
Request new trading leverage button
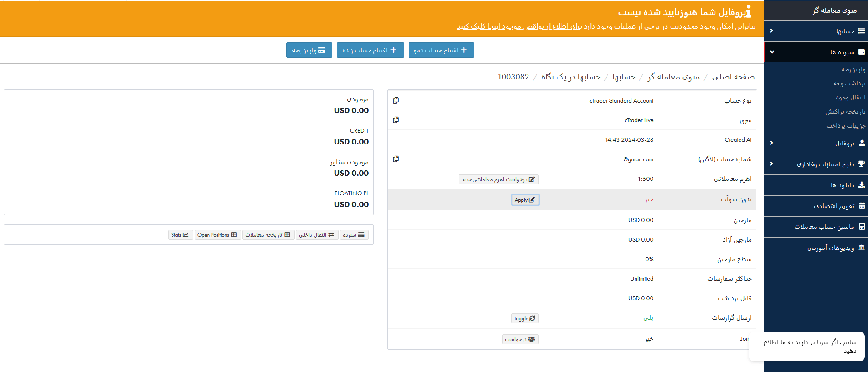point(498,179)
